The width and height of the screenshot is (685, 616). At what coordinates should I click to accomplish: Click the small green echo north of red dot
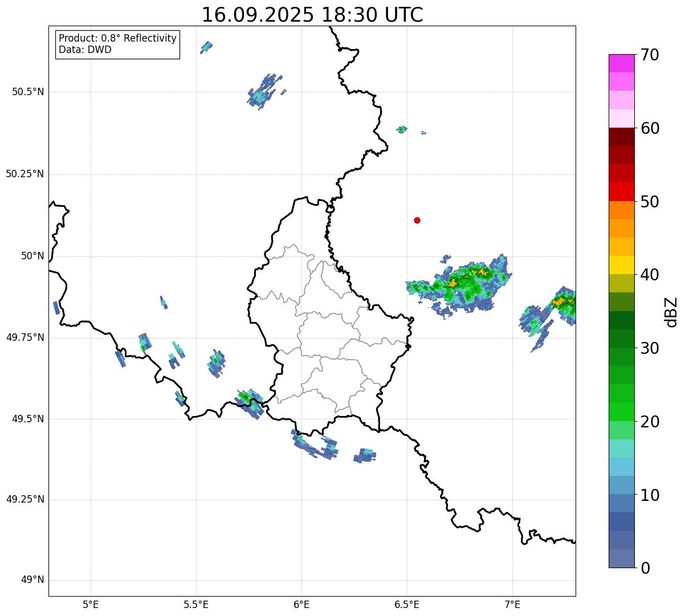[x=402, y=129]
